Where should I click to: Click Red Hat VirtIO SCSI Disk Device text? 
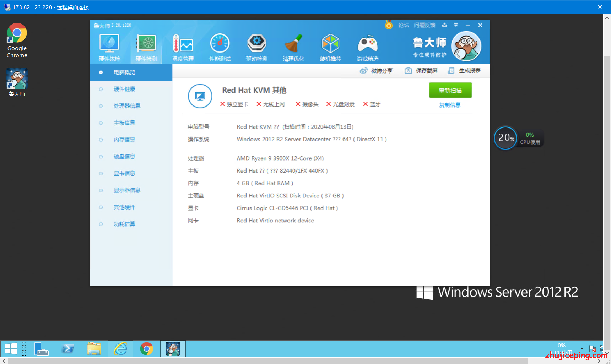pos(290,196)
